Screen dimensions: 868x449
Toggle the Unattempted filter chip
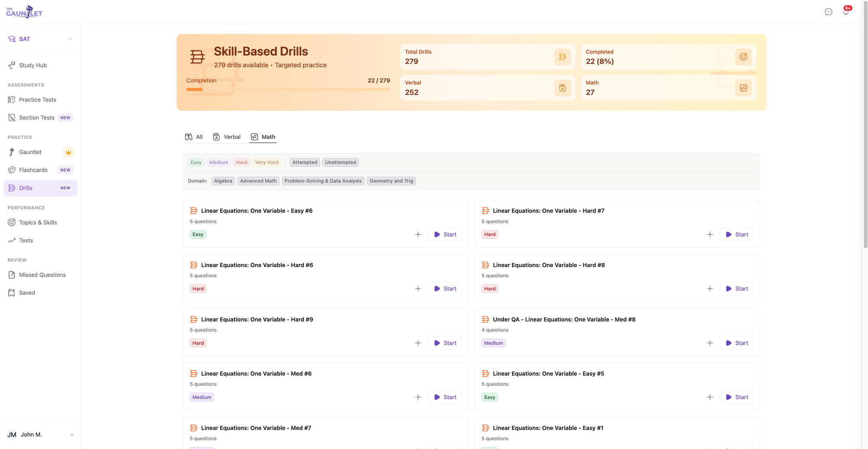tap(340, 162)
